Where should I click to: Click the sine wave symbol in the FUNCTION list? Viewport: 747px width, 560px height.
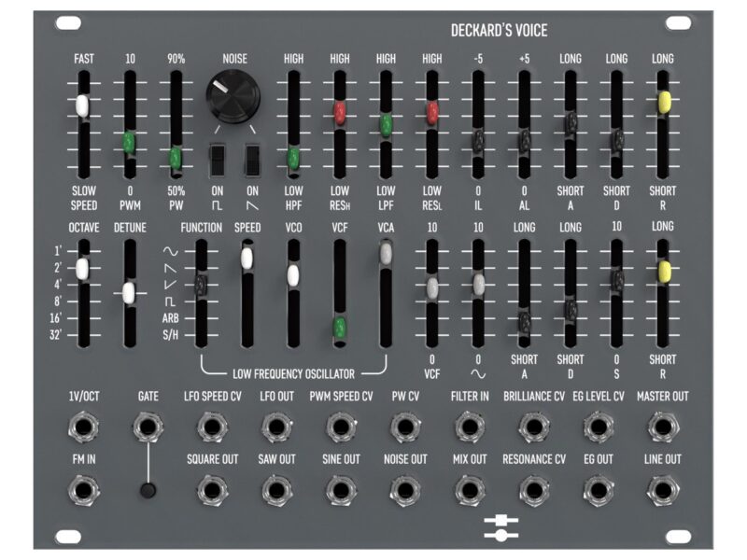click(171, 251)
